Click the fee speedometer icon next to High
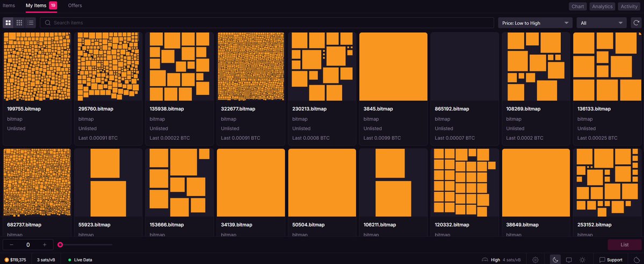This screenshot has width=644, height=264. coord(484,260)
